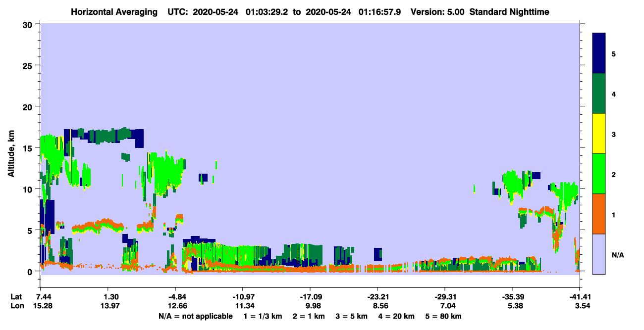Image resolution: width=644 pixels, height=330 pixels.
Task: Click latitude value -29.31
Action: (x=445, y=297)
